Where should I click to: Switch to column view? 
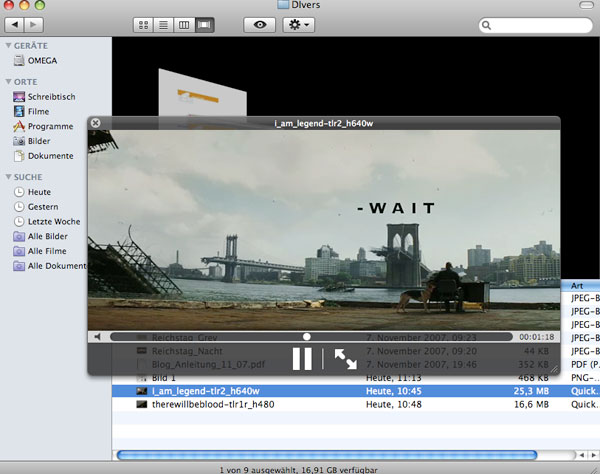coord(184,25)
